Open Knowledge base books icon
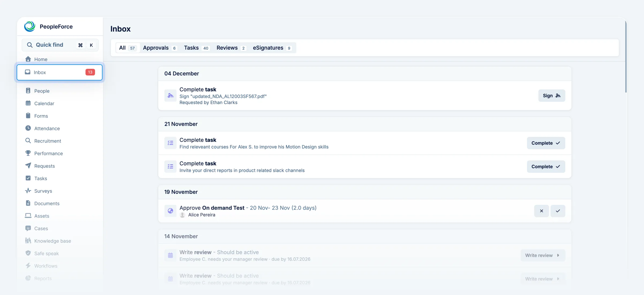 [28, 241]
